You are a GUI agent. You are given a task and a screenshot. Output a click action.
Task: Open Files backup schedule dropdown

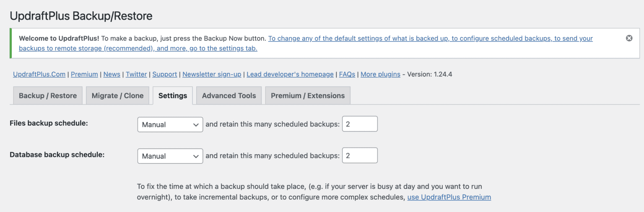pyautogui.click(x=170, y=124)
